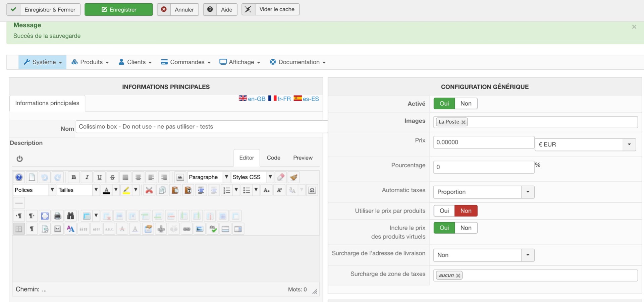Expand the highlight color picker arrow
644x302 pixels.
[136, 190]
